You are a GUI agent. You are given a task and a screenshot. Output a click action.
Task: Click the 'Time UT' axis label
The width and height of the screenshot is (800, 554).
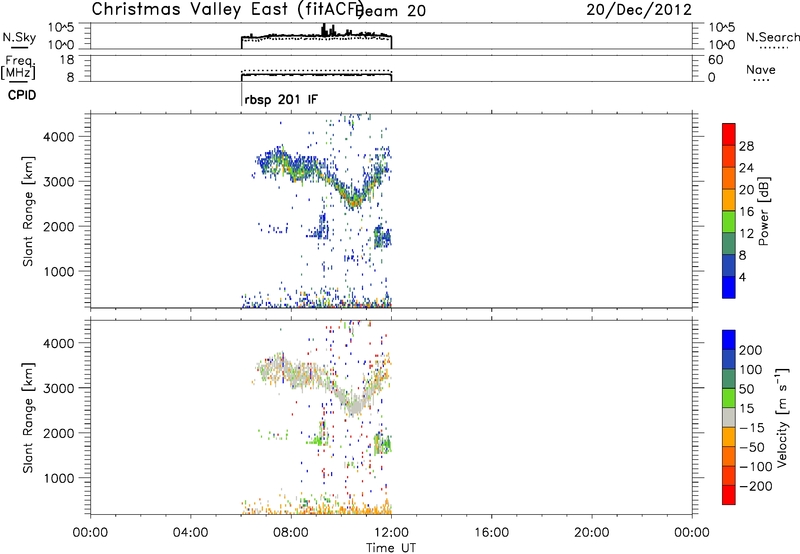click(x=391, y=548)
